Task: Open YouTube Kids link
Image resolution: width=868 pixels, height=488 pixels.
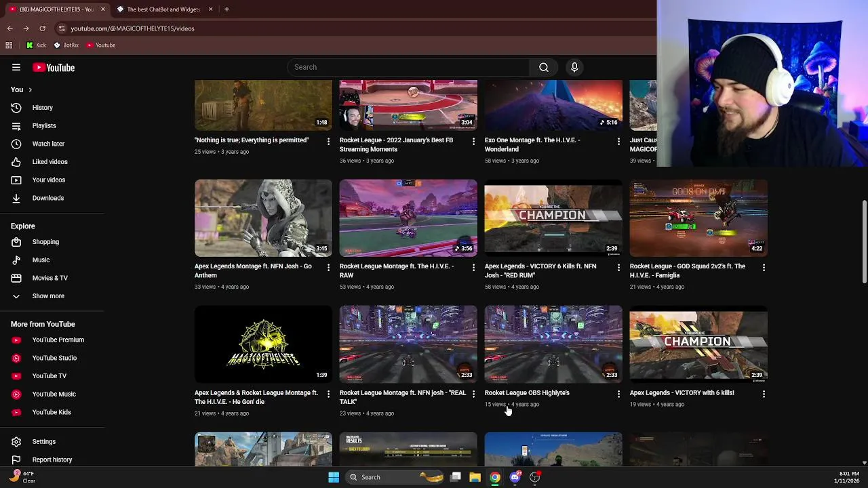Action: pyautogui.click(x=52, y=412)
